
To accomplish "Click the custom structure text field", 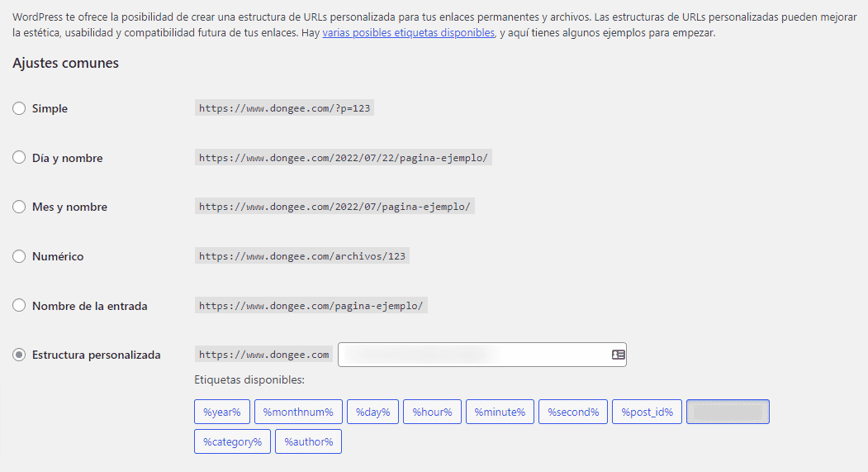I will (x=482, y=355).
